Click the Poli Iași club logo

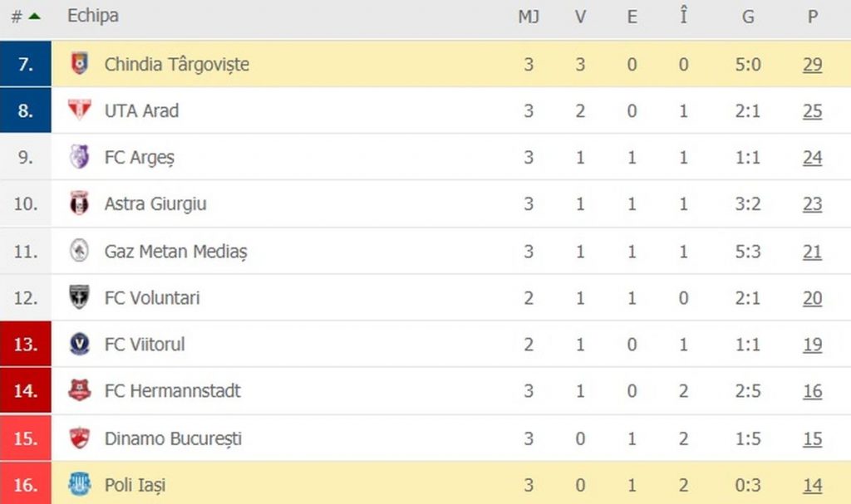79,484
